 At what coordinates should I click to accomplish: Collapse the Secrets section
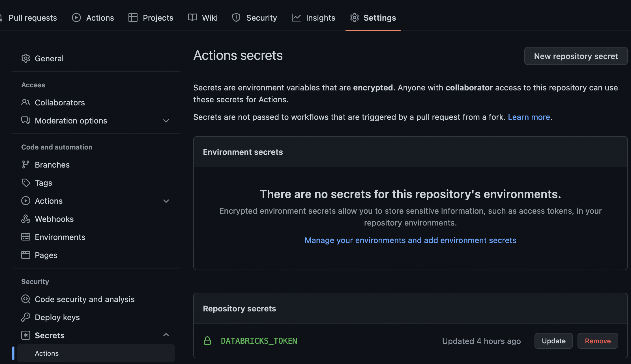(x=166, y=335)
